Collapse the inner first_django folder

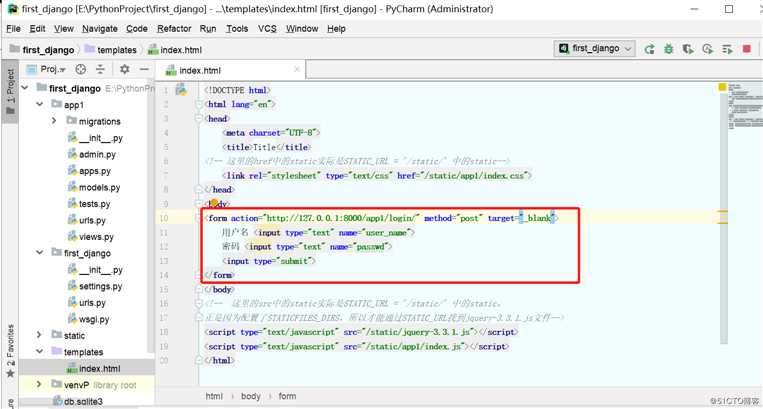click(x=39, y=252)
